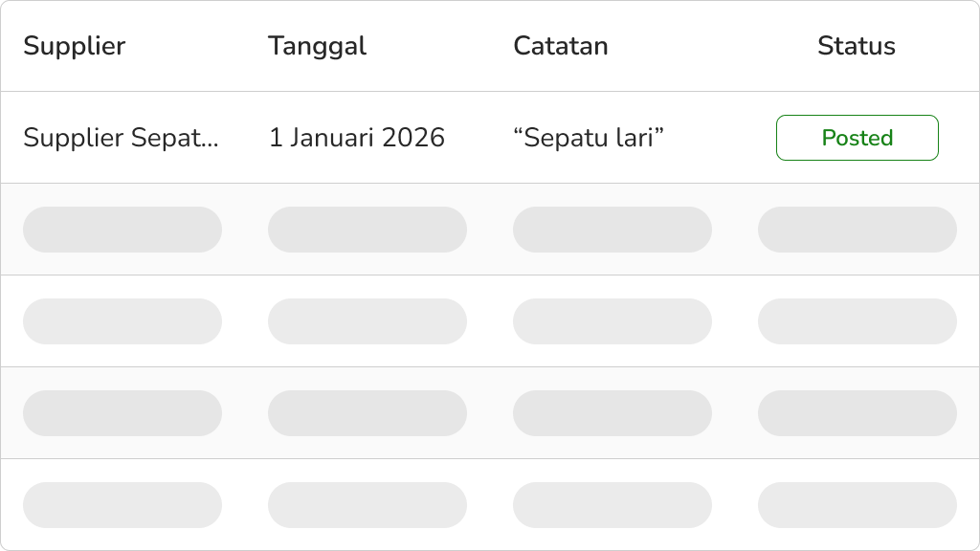Click Tanggal placeholder in third loading row
This screenshot has height=551, width=980.
pyautogui.click(x=367, y=413)
